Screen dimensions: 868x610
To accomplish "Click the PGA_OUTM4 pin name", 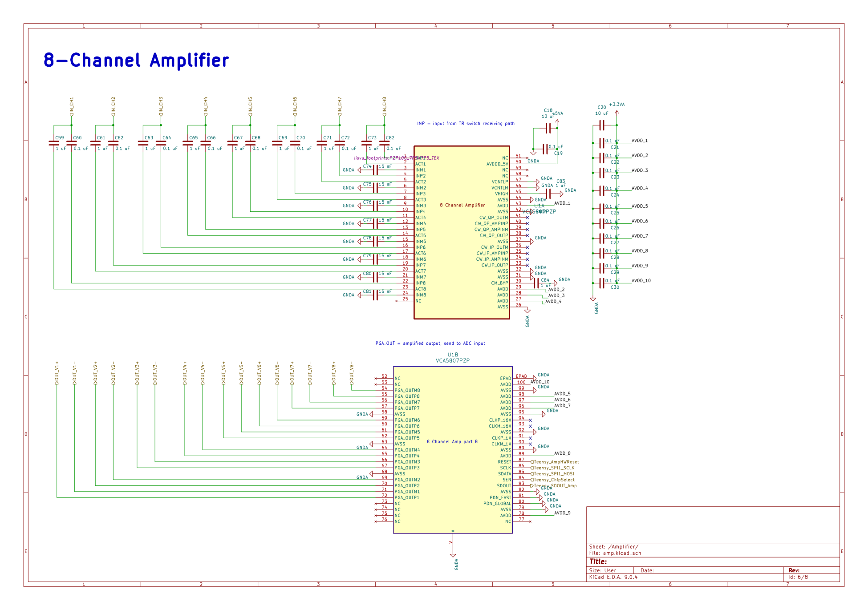I will (x=407, y=450).
